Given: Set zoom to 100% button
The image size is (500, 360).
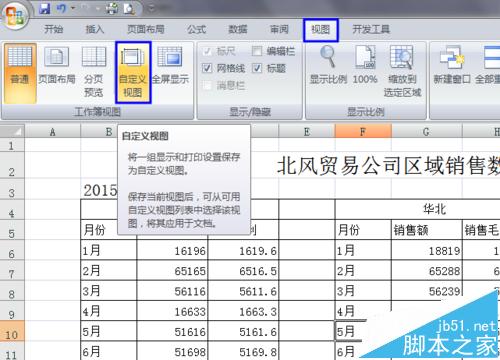Looking at the screenshot, I should click(365, 65).
